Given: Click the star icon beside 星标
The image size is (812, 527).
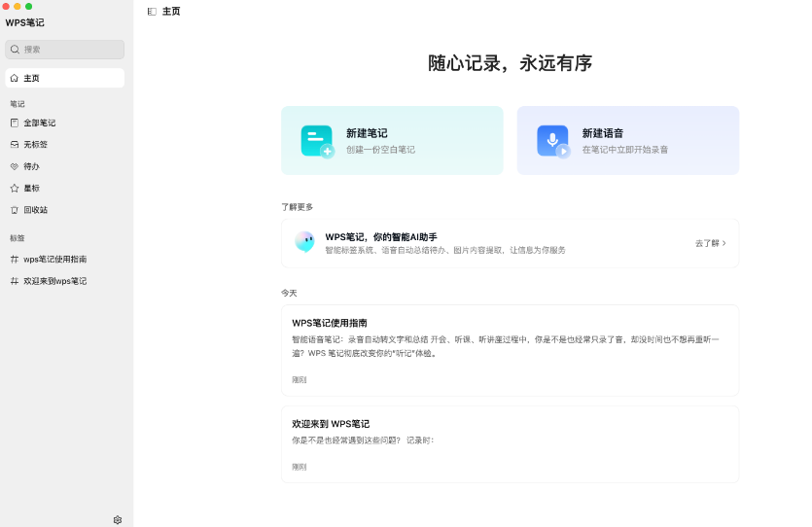Looking at the screenshot, I should coord(15,188).
